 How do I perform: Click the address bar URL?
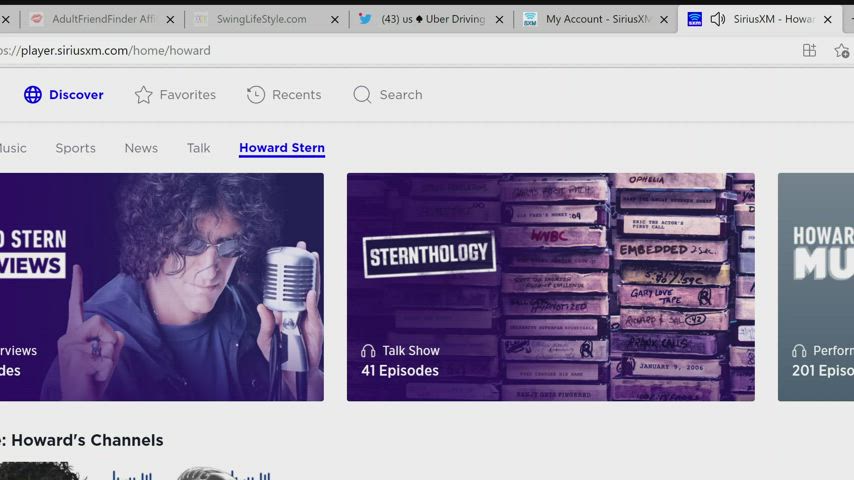[105, 51]
